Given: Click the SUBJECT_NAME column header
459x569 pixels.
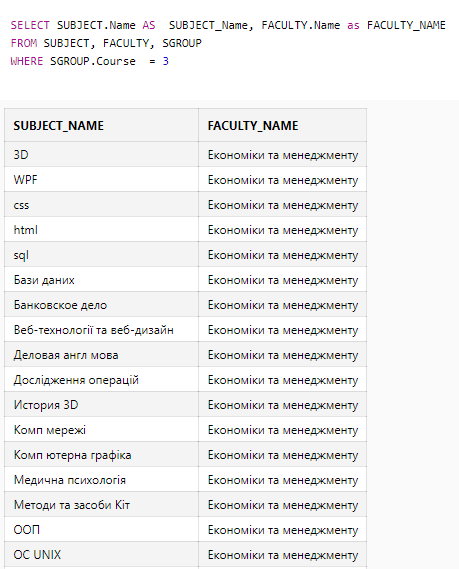Looking at the screenshot, I should [101, 125].
